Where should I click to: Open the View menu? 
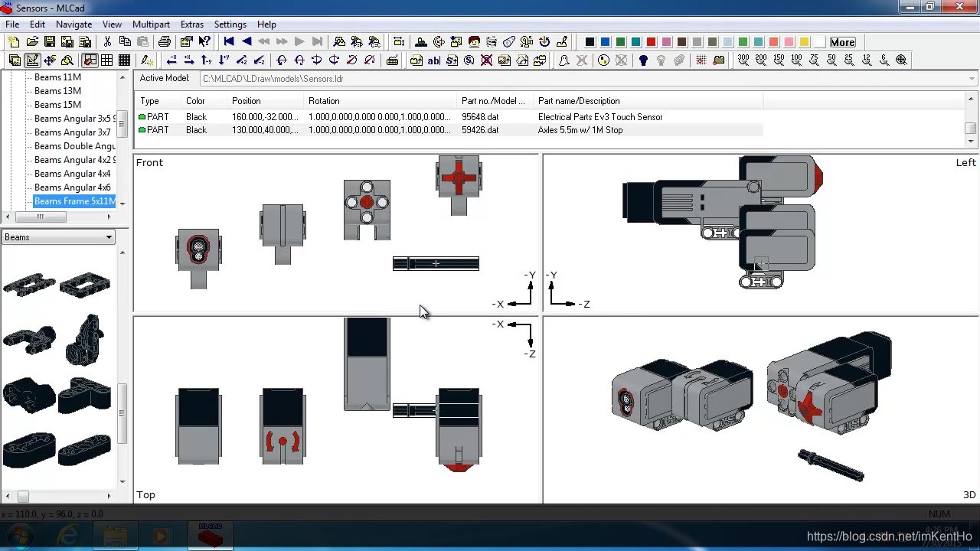point(112,24)
